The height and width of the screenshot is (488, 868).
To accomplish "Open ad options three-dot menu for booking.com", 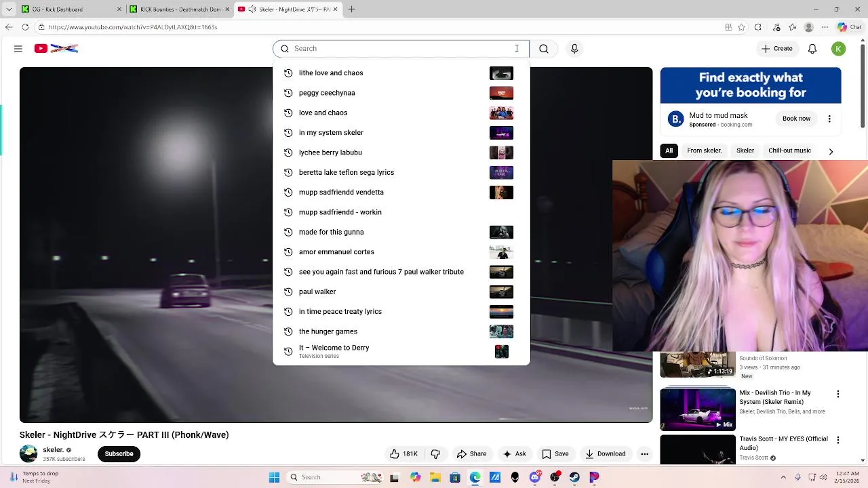I will (829, 119).
